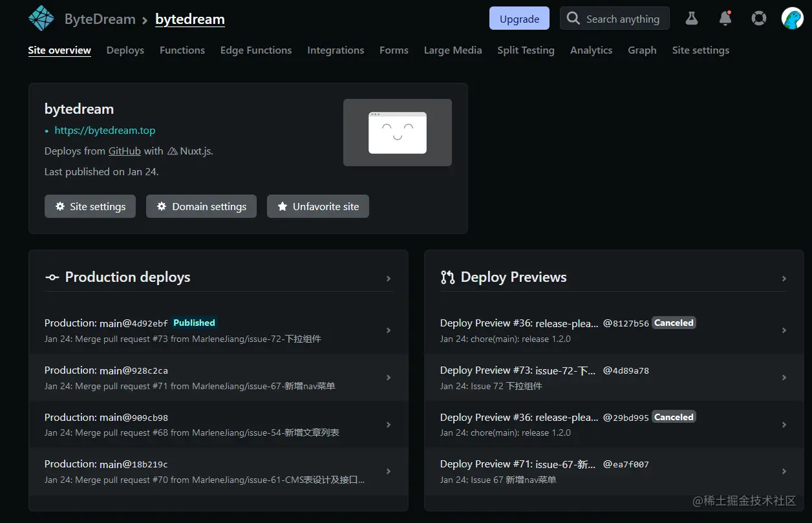Viewport: 812px width, 523px height.
Task: Open chevron for main@4d92ebf deploy
Action: pos(389,330)
